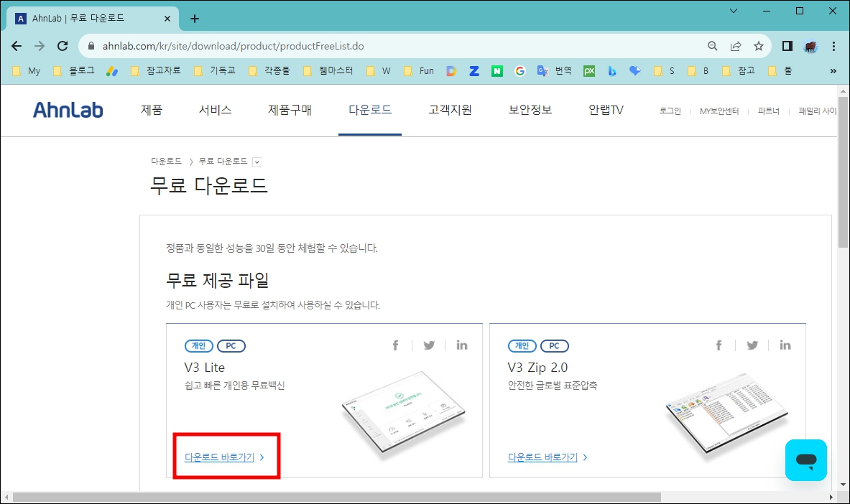Click the horizontal scrollbar thumb
Screen dimensions: 850x504
coord(337,497)
